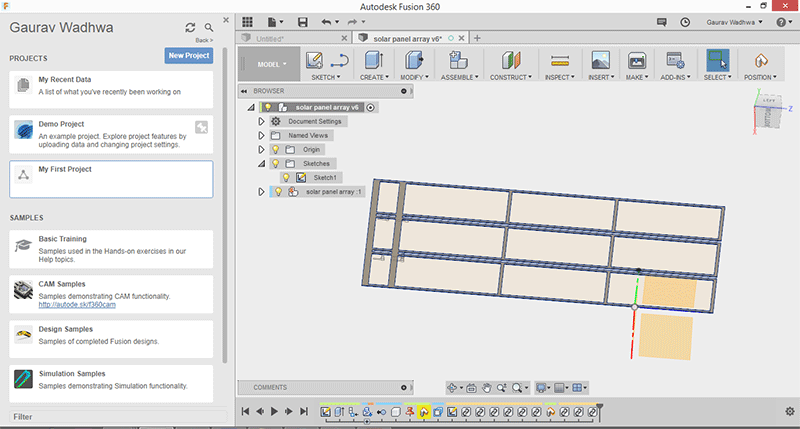This screenshot has height=429, width=800.
Task: Click the New Project button
Action: pos(188,56)
